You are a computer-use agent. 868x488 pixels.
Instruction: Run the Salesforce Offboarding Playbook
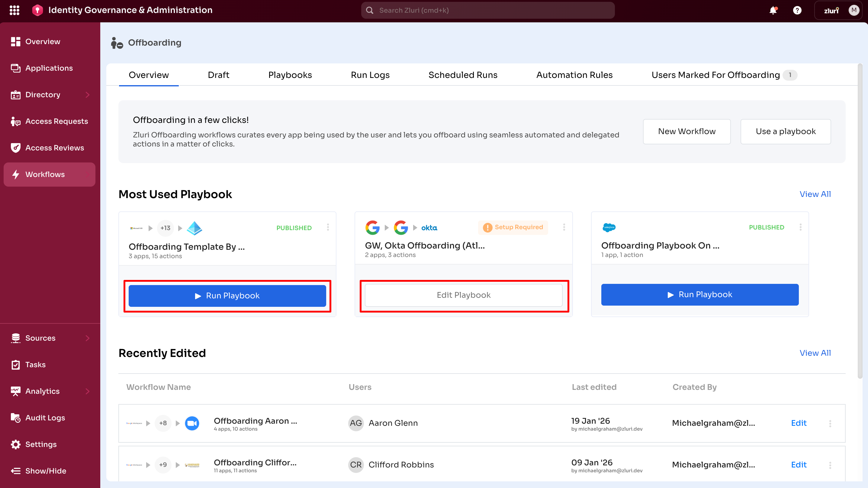699,294
